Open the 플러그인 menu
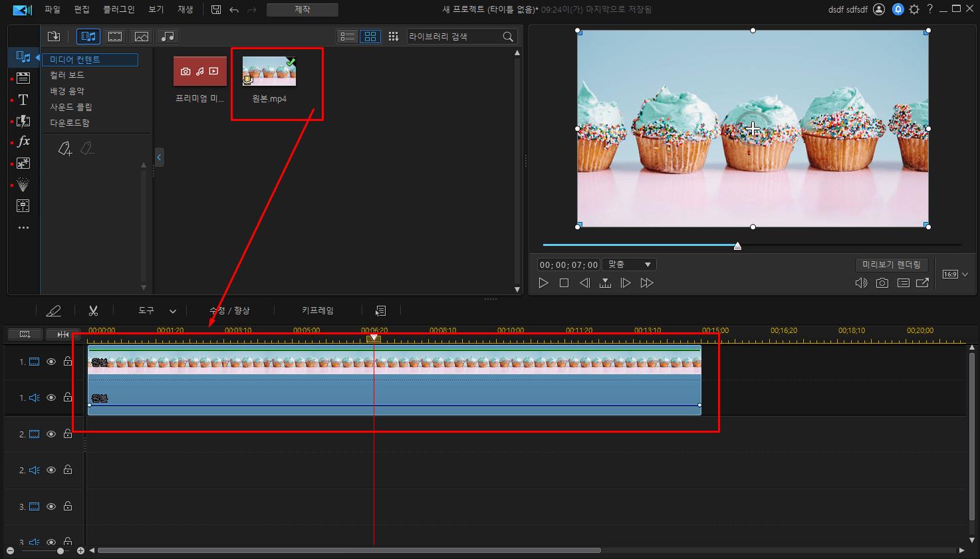The width and height of the screenshot is (980, 559). point(119,9)
